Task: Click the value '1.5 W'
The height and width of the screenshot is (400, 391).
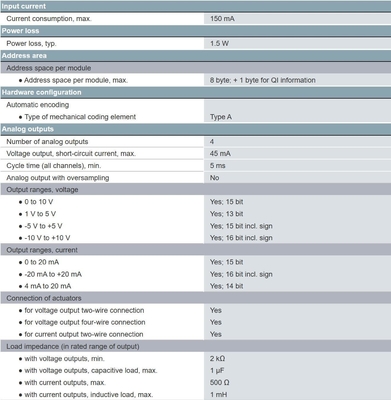Action: (x=219, y=43)
